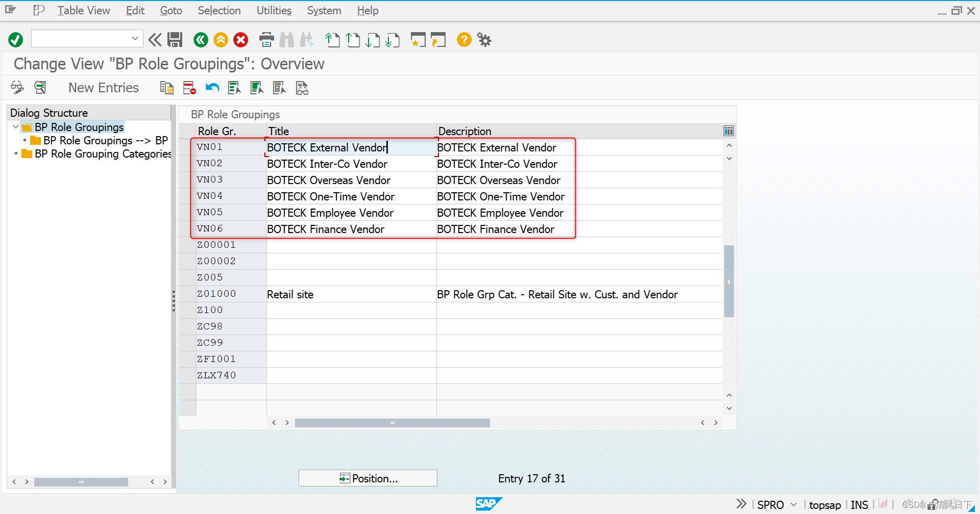Click the Select Block icon
Image resolution: width=980 pixels, height=514 pixels.
point(257,88)
